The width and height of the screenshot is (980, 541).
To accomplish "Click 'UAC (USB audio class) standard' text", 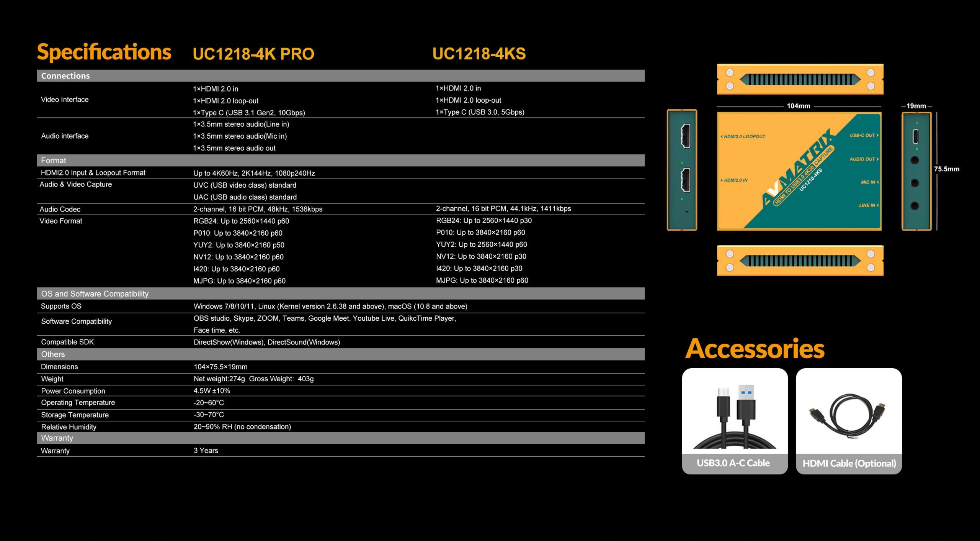I will click(x=245, y=197).
